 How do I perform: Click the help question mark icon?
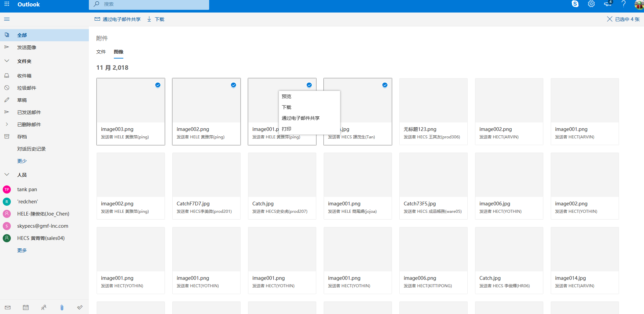pos(623,4)
